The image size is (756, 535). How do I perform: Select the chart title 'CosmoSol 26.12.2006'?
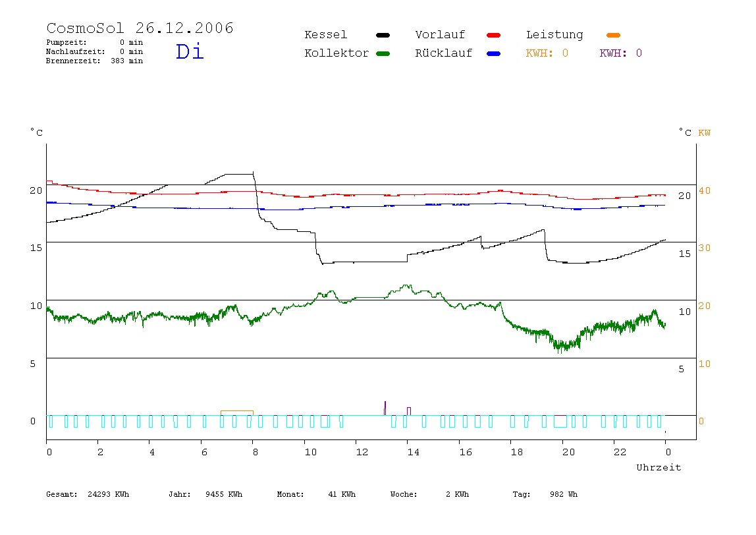pos(140,28)
